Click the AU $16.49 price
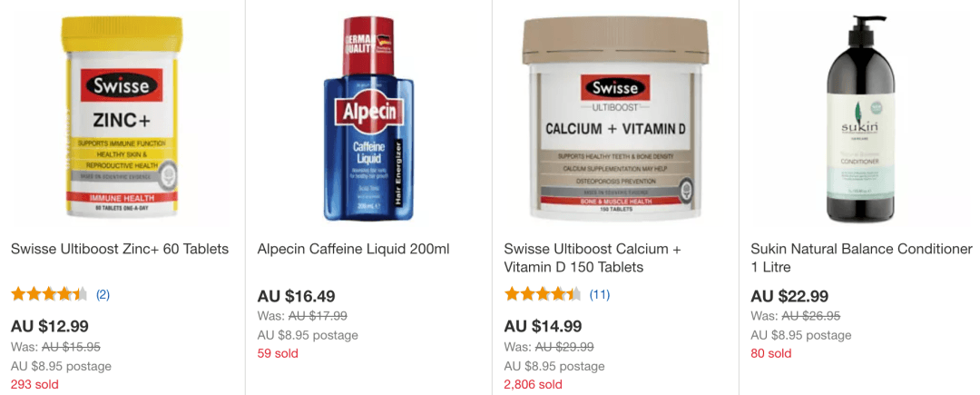Screen dimensions: 980x395 (x=297, y=296)
